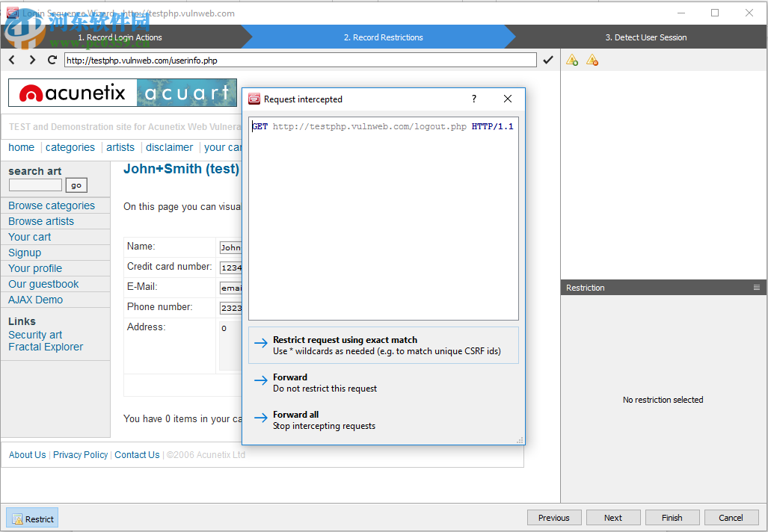Open the artists navigation link
The height and width of the screenshot is (532, 768).
pos(120,147)
